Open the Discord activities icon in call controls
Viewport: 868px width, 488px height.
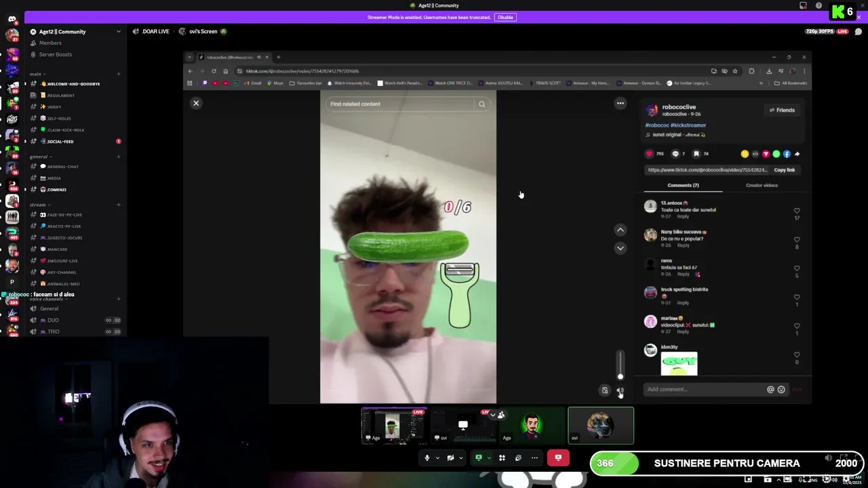(502, 457)
